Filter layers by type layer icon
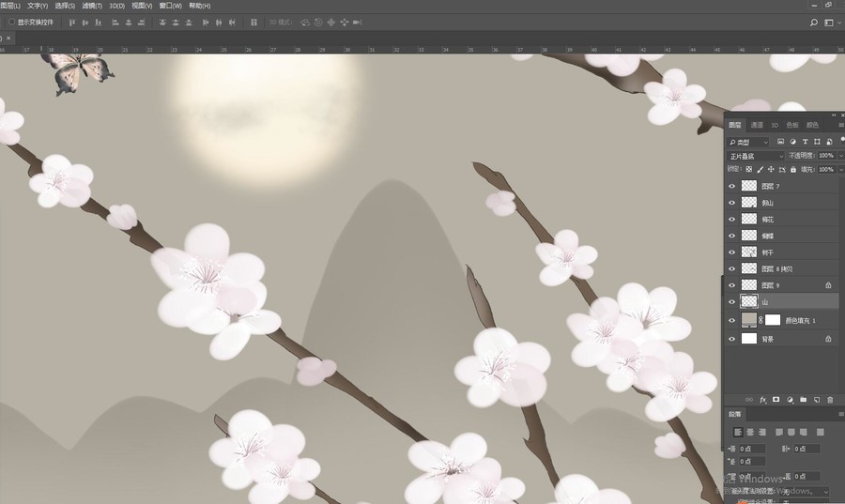Screen dimensions: 845x504 pos(806,142)
